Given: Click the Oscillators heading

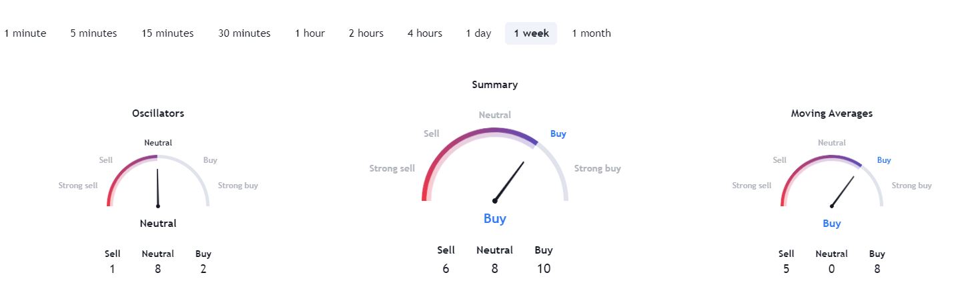Looking at the screenshot, I should (158, 113).
